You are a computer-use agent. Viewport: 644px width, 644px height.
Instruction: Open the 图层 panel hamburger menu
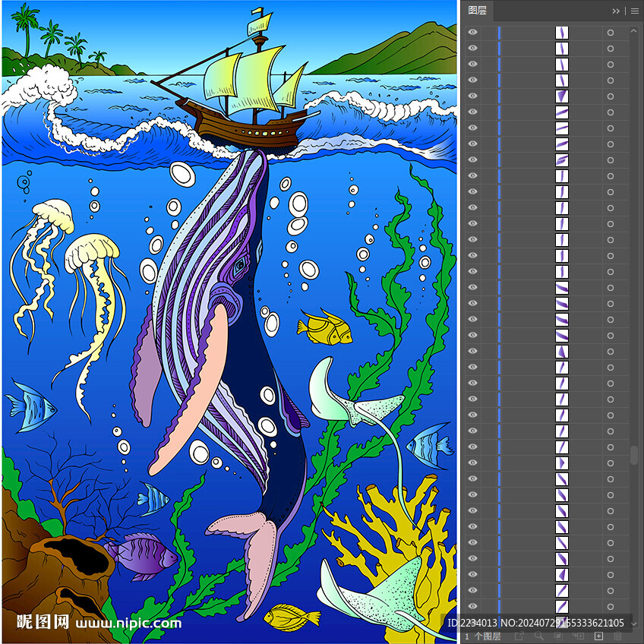click(635, 11)
